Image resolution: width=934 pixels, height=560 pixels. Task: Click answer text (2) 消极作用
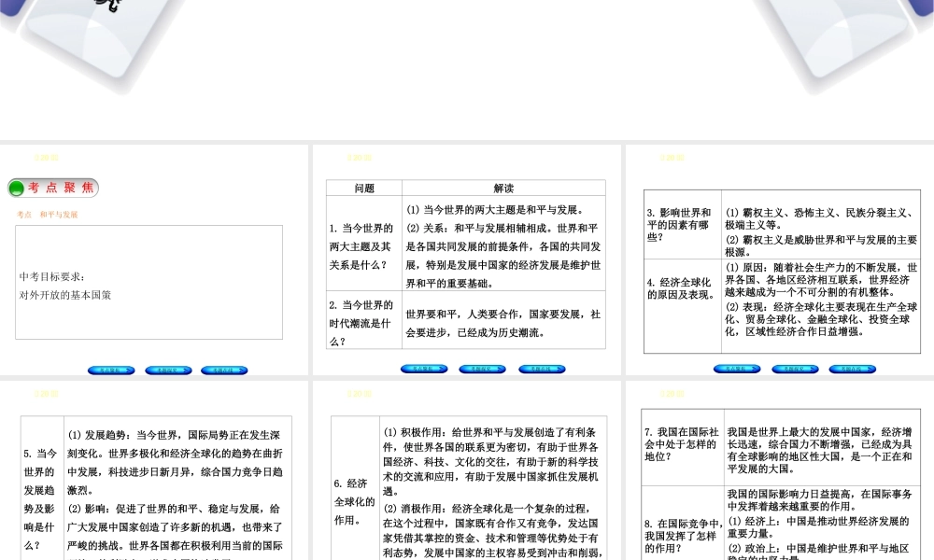pyautogui.click(x=491, y=531)
